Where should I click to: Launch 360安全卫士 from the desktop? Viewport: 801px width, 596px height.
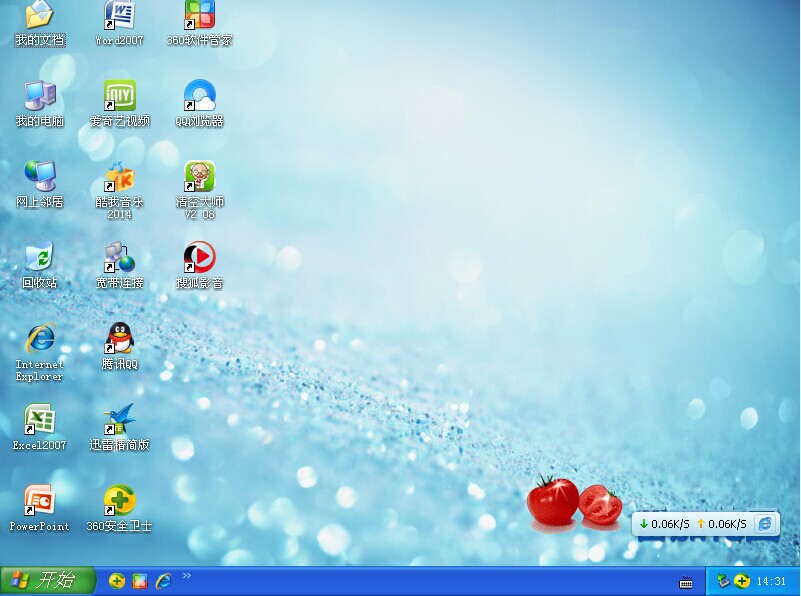click(x=120, y=501)
